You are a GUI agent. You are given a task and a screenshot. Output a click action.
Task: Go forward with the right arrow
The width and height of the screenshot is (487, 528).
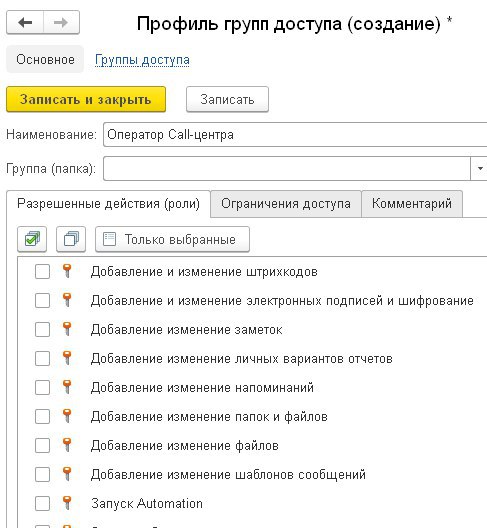click(61, 23)
